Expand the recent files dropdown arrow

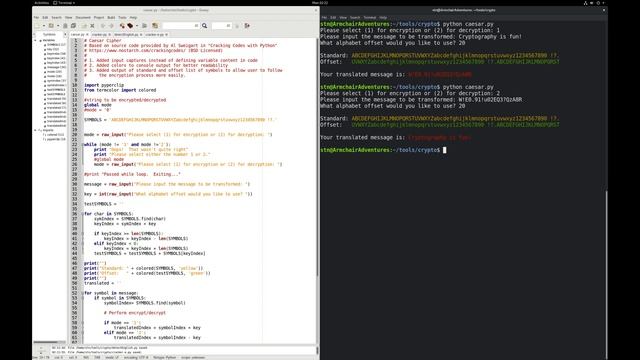[x=58, y=26]
